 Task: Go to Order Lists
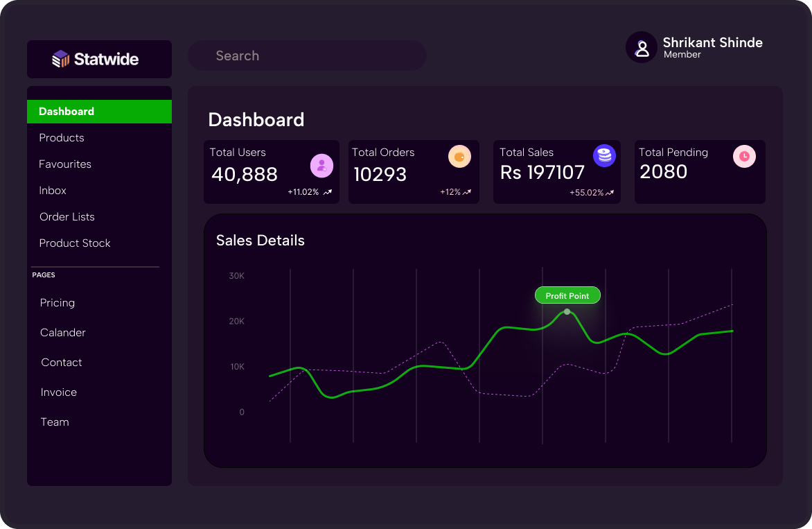click(67, 216)
